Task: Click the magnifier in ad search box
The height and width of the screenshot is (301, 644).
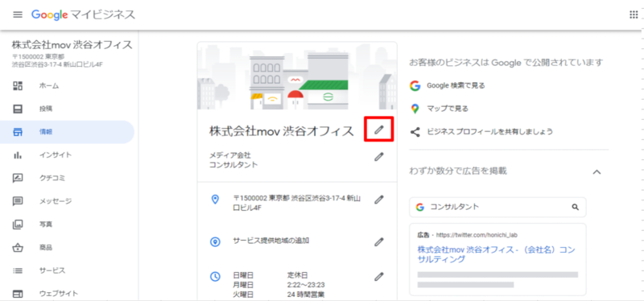Action: (575, 207)
